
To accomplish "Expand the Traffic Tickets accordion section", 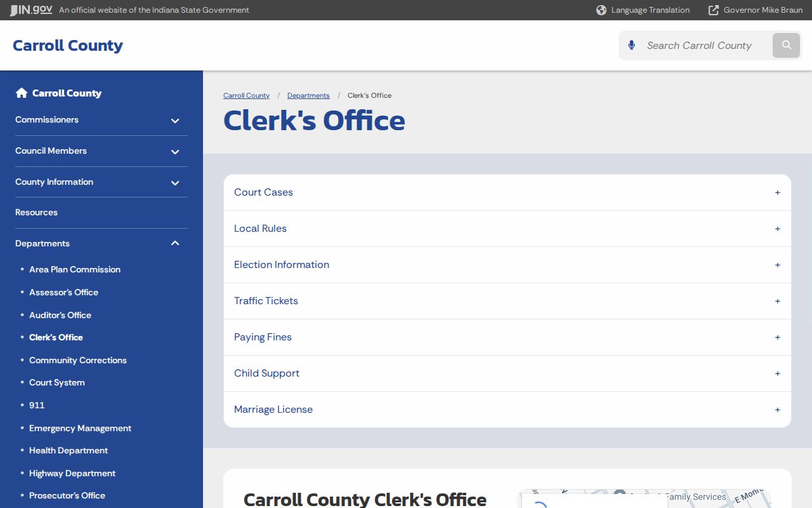I will coord(507,301).
